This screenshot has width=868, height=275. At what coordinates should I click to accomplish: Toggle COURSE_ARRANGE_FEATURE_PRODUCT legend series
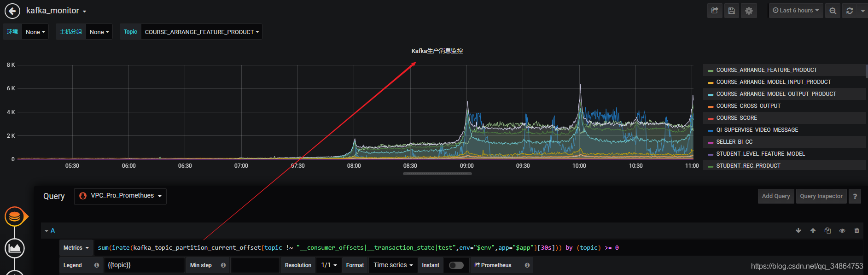click(766, 70)
